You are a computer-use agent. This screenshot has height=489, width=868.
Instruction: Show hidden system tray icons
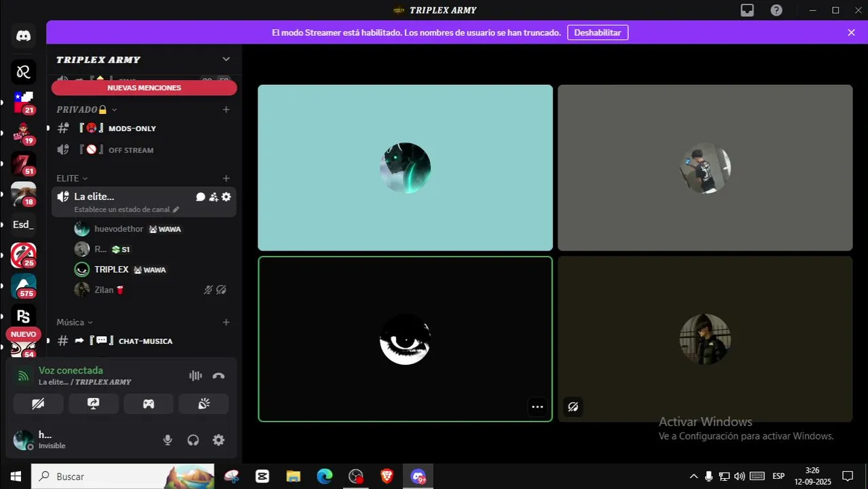(x=693, y=476)
